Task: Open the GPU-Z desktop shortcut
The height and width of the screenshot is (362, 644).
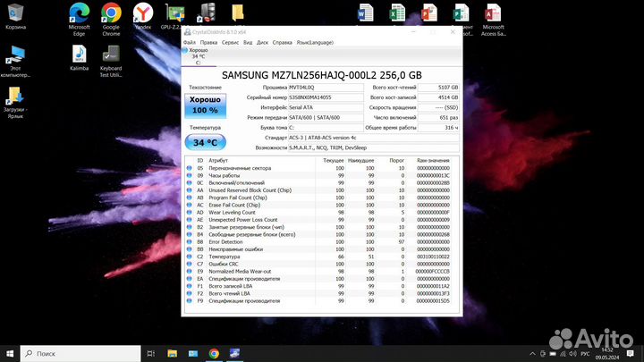Action: [x=174, y=16]
